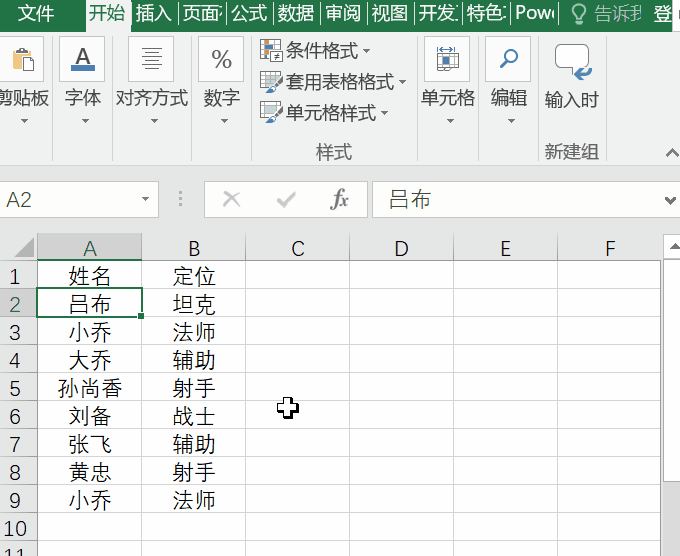Image resolution: width=680 pixels, height=556 pixels.
Task: Click the confirm checkmark in formula bar
Action: pyautogui.click(x=286, y=200)
